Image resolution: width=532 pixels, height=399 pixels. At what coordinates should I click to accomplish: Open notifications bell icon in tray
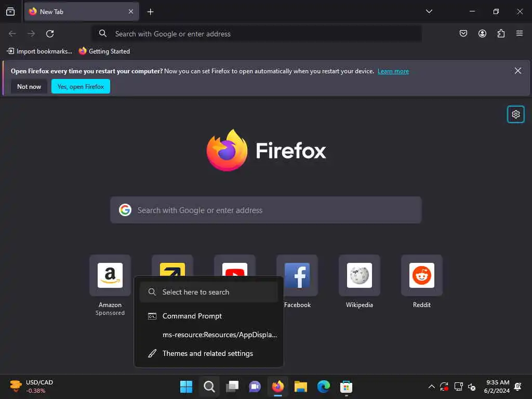(x=518, y=387)
